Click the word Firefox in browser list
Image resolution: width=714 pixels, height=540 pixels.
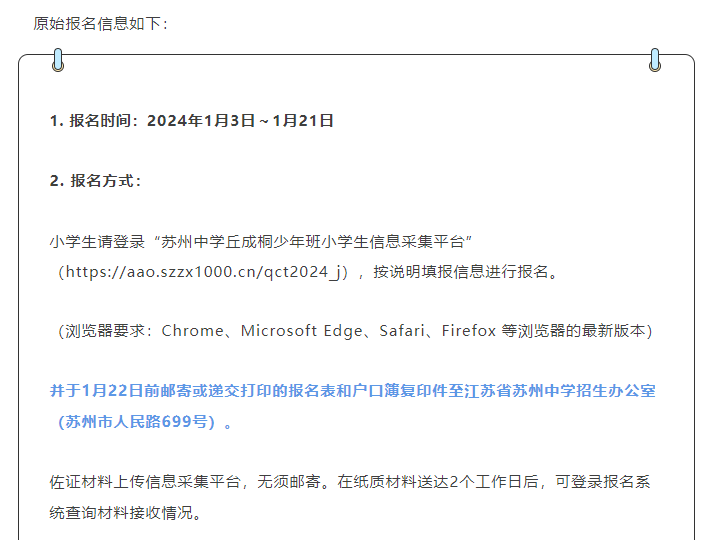[469, 331]
